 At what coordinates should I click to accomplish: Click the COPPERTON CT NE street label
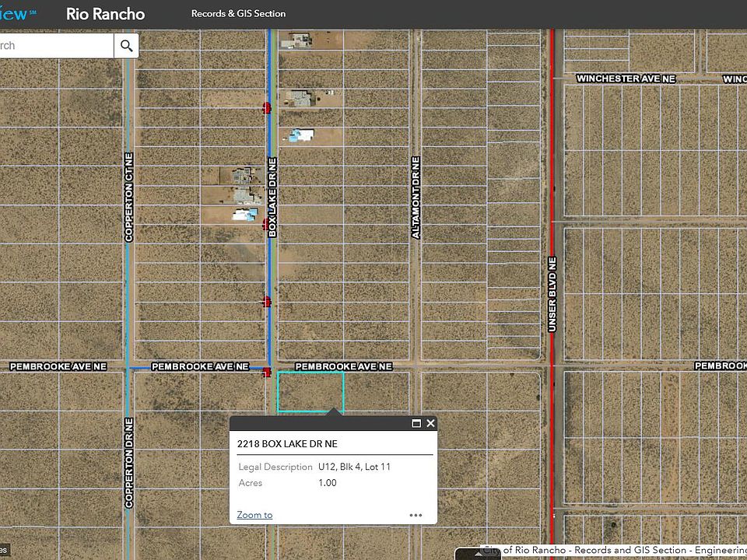point(128,197)
